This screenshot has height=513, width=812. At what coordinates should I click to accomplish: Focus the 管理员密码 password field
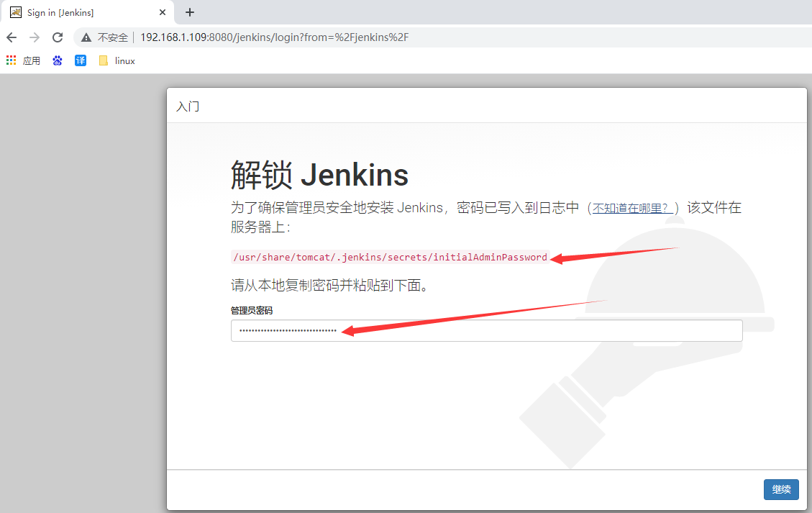pos(486,331)
